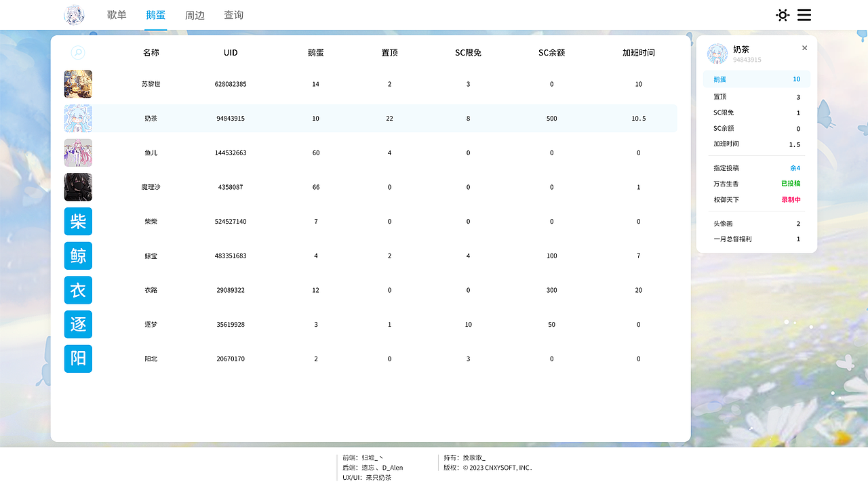
Task: Click the 录制中 status for 权御天下
Action: 791,199
